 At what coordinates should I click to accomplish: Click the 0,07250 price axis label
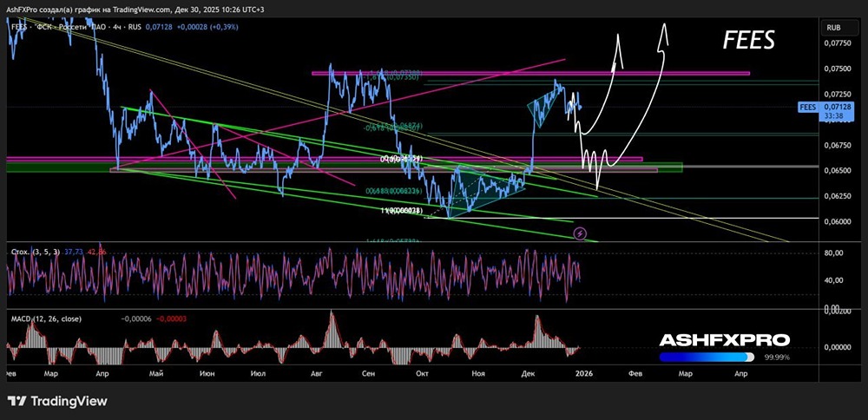837,94
